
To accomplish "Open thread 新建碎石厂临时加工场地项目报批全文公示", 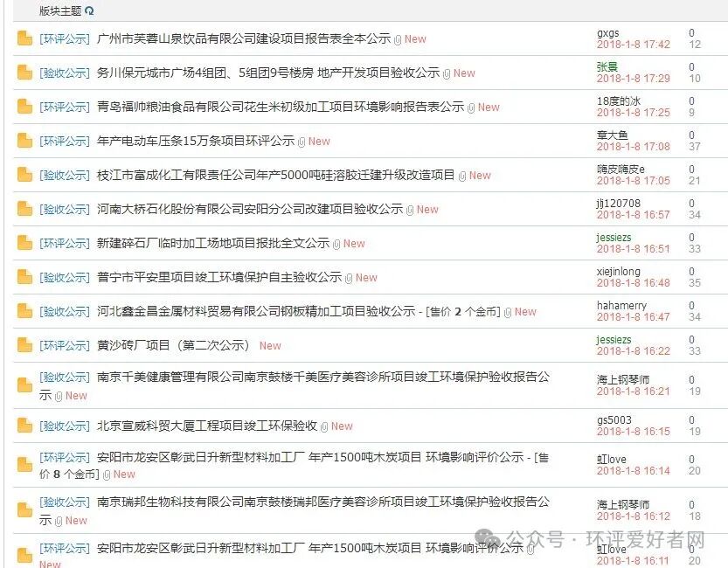I will pyautogui.click(x=213, y=243).
